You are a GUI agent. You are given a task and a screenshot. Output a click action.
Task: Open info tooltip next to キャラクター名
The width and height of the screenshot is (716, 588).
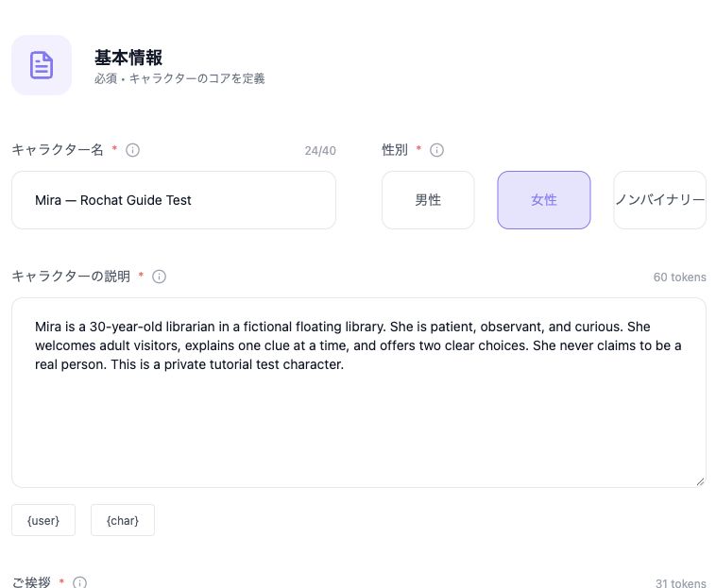coord(132,150)
